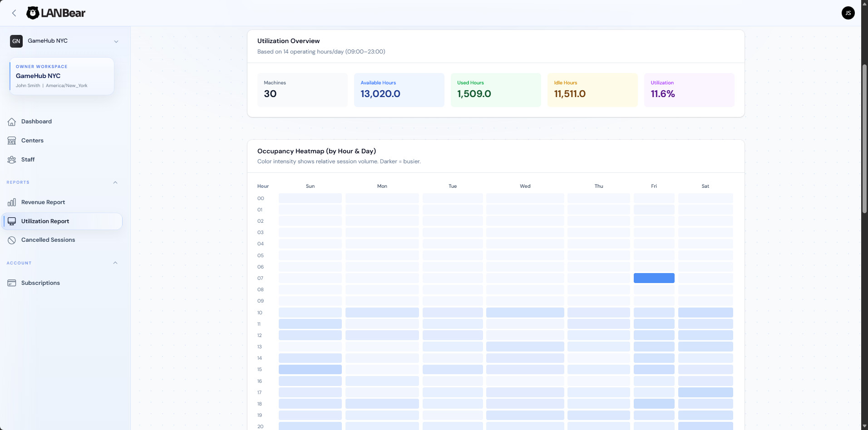Click the page vertical scrollbar thumb
Viewport: 868px width, 430px height.
(x=864, y=138)
